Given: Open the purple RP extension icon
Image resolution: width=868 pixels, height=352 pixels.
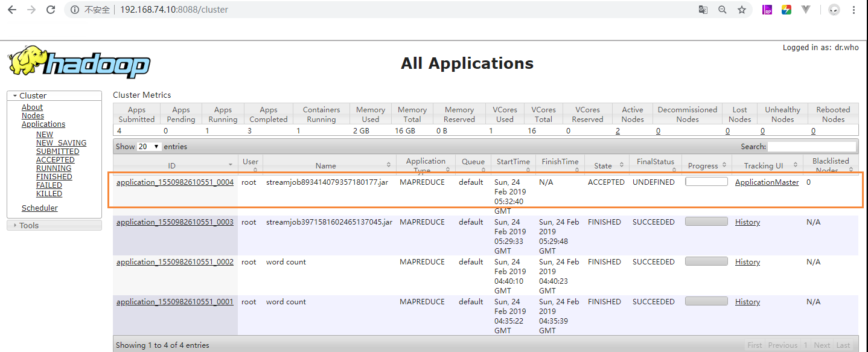Looking at the screenshot, I should pos(767,10).
